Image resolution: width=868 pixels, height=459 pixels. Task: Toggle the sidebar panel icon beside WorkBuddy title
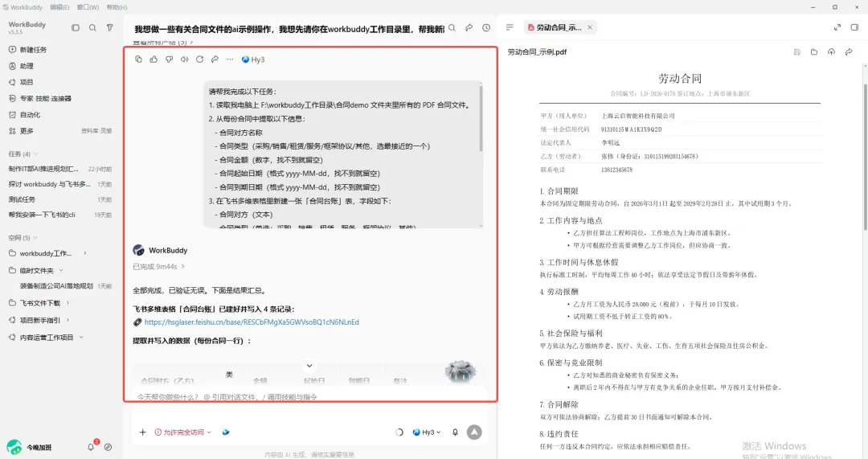tap(76, 27)
